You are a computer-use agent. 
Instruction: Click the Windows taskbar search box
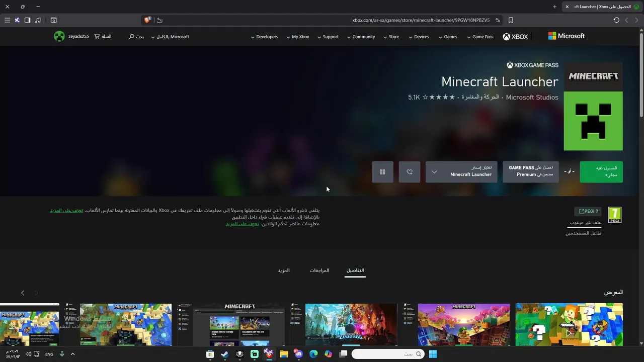[x=387, y=354]
